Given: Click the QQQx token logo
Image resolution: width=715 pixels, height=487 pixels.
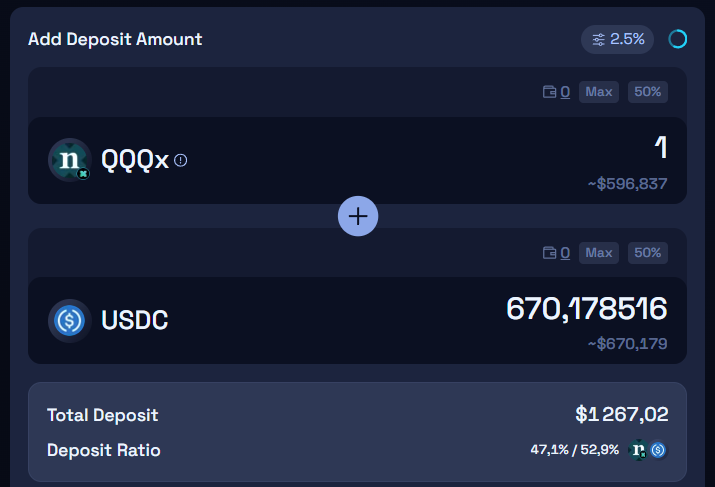Looking at the screenshot, I should pos(70,160).
